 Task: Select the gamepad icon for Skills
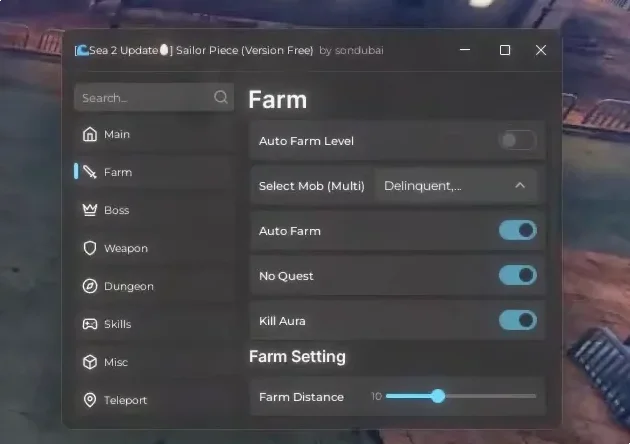click(x=90, y=324)
